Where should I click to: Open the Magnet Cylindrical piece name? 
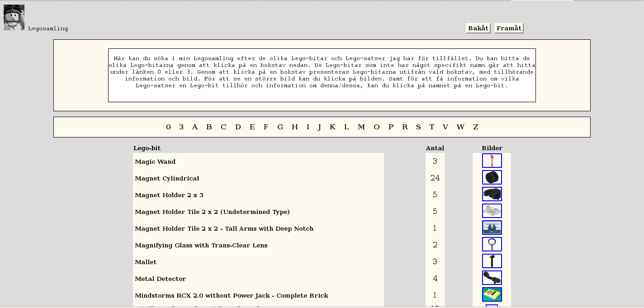[167, 178]
